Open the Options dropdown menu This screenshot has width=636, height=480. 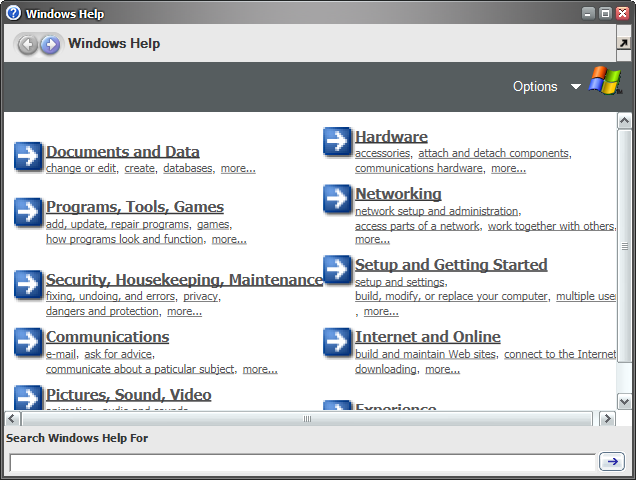[546, 87]
